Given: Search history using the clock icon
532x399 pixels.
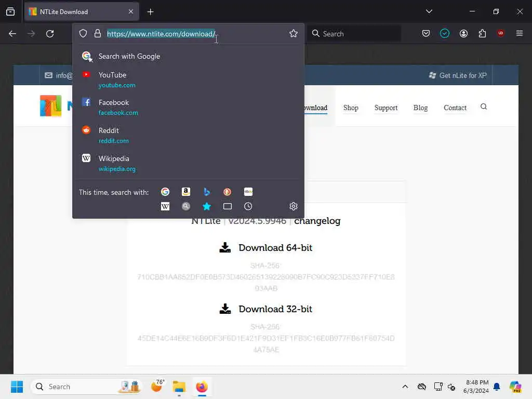Looking at the screenshot, I should point(248,206).
